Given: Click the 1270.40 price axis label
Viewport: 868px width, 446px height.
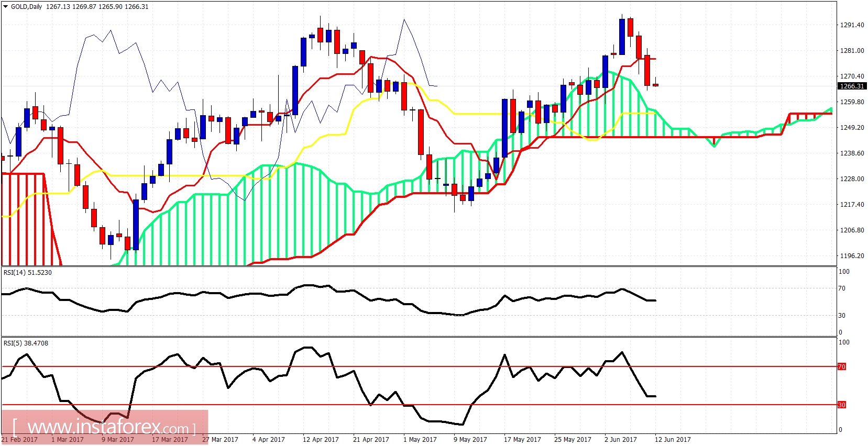Looking at the screenshot, I should pyautogui.click(x=852, y=76).
